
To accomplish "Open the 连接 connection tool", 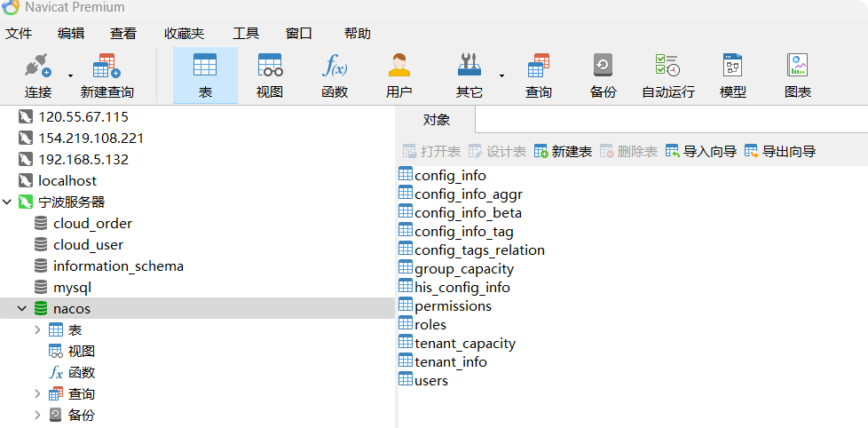I will pos(37,75).
